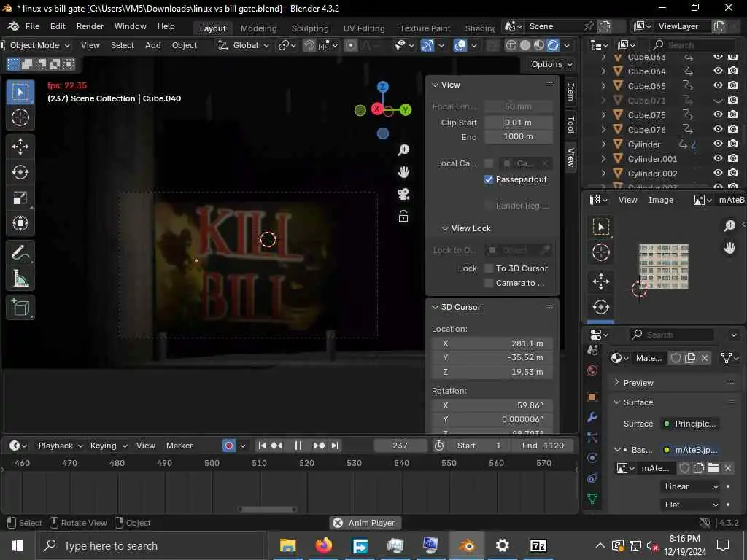Screen dimensions: 747x560
Task: Expand Cylinder.001 tree row
Action: (x=603, y=158)
